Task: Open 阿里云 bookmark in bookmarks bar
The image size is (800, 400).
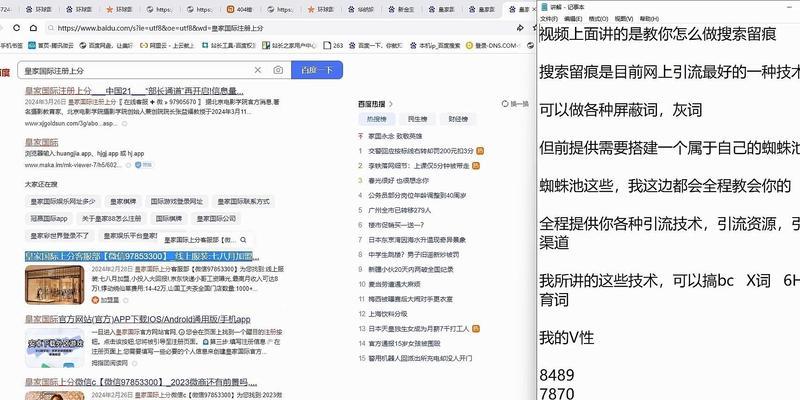Action: pos(167,45)
